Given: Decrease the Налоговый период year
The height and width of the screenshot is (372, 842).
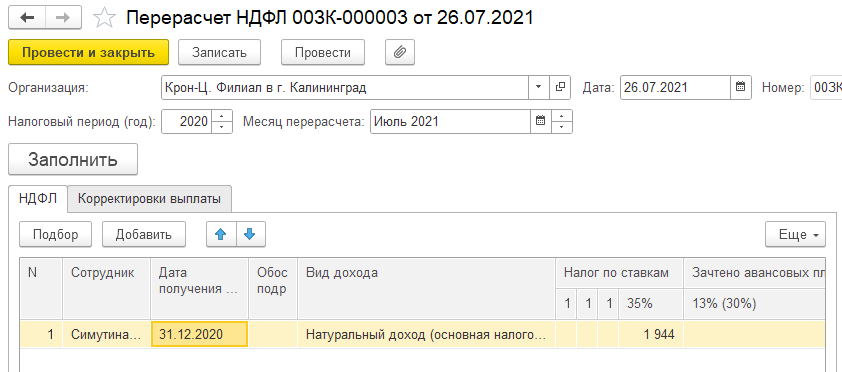Looking at the screenshot, I should click(222, 127).
